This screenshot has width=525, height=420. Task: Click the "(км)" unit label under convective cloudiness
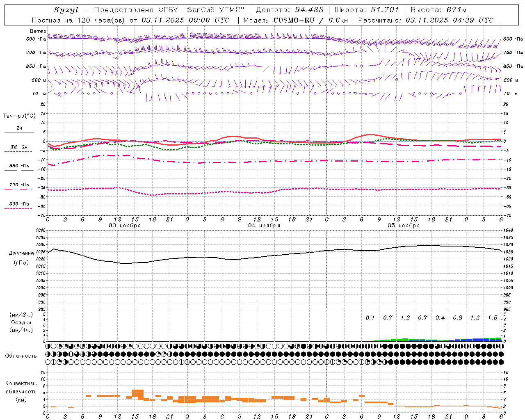21,399
